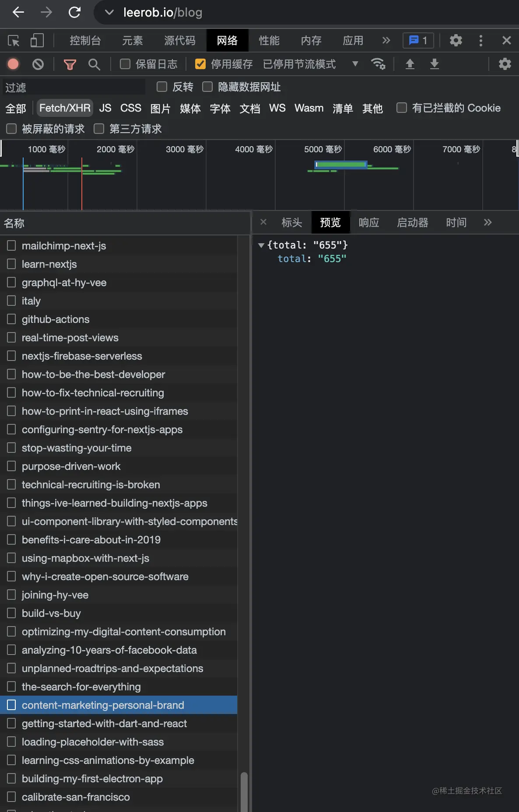Toggle device toolbar icon

click(x=37, y=41)
